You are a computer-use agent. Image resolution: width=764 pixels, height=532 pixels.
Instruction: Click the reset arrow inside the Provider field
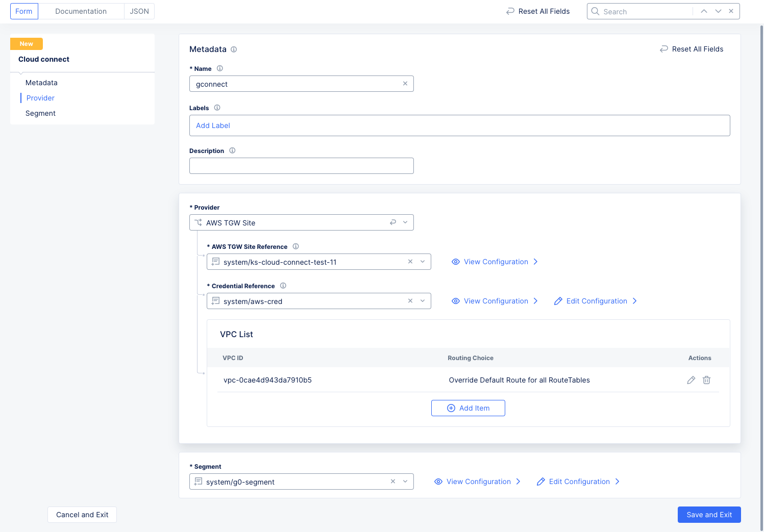click(393, 222)
